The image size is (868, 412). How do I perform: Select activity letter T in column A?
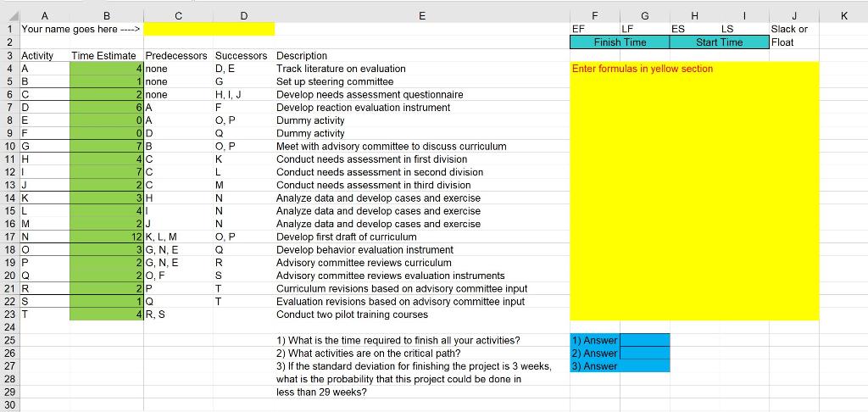[x=45, y=315]
